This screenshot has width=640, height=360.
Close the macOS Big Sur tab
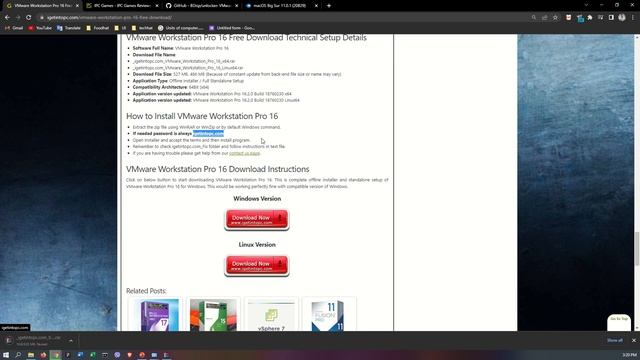[316, 6]
